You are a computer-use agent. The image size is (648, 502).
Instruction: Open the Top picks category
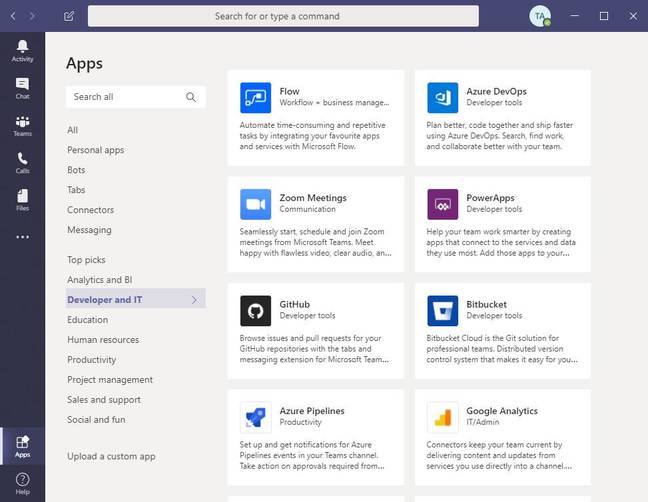(86, 260)
